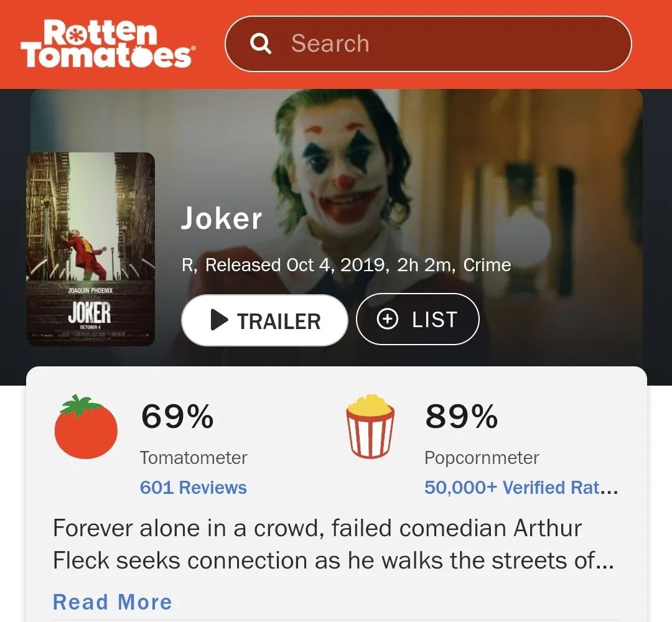Open the 50,000+ Verified Ratings link
The height and width of the screenshot is (622, 672).
tap(521, 488)
